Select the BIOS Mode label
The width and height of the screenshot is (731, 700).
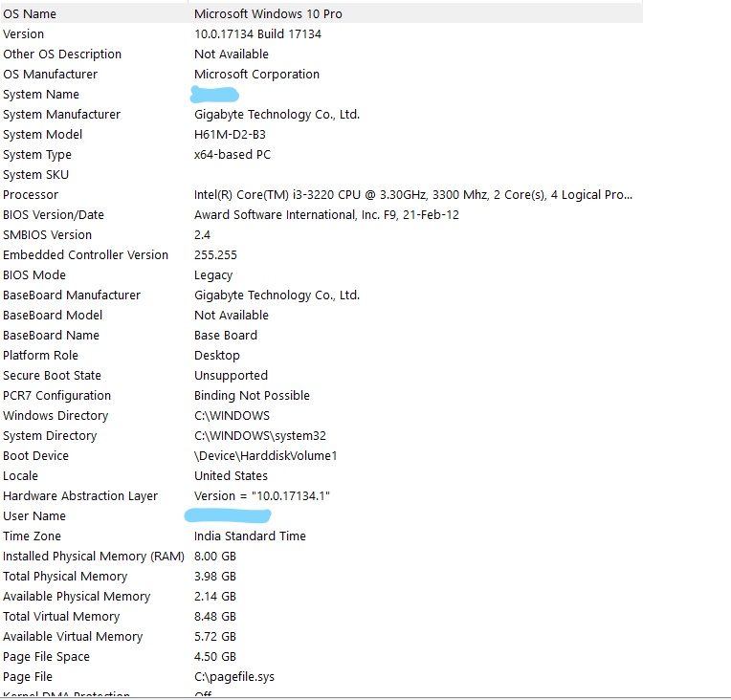34,274
